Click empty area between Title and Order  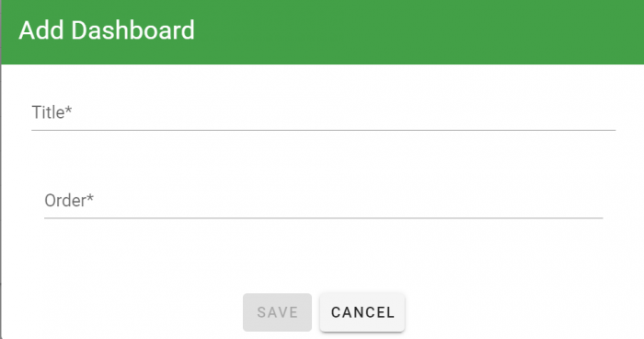click(x=323, y=158)
